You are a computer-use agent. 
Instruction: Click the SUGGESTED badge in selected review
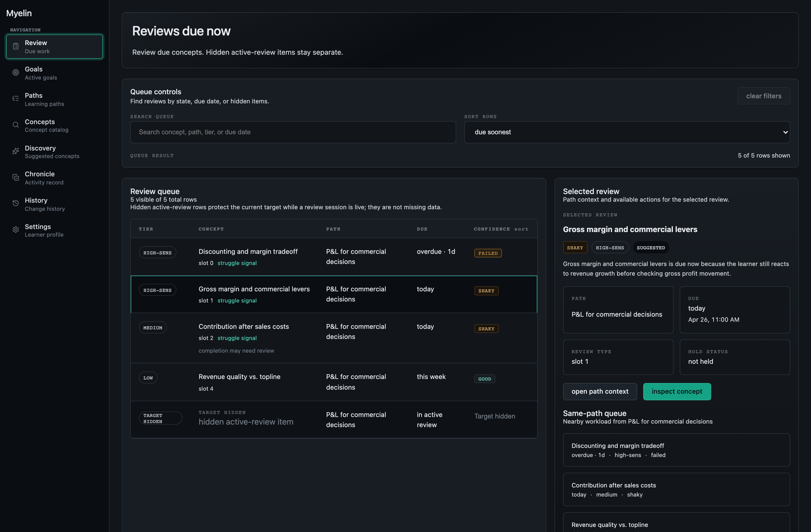pos(651,248)
